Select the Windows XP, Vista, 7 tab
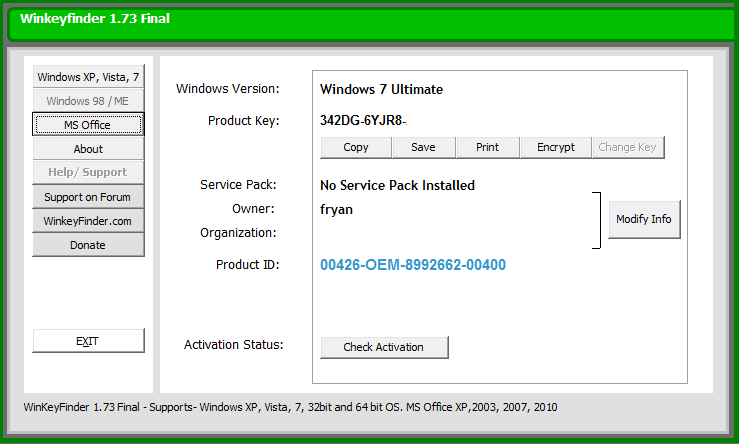739x444 pixels. pos(88,77)
